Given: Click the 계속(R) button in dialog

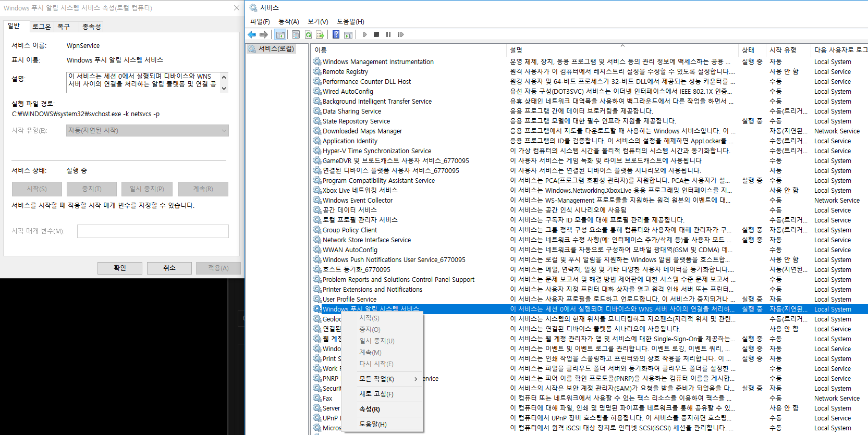Looking at the screenshot, I should (203, 189).
